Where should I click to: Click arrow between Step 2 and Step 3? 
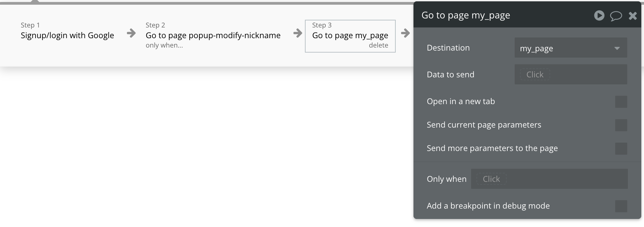[298, 33]
